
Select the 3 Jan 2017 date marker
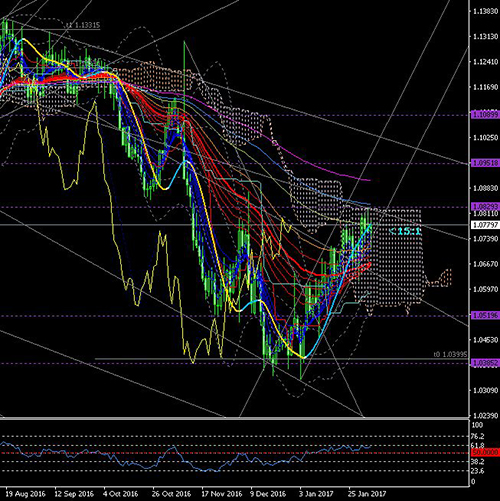coord(316,494)
